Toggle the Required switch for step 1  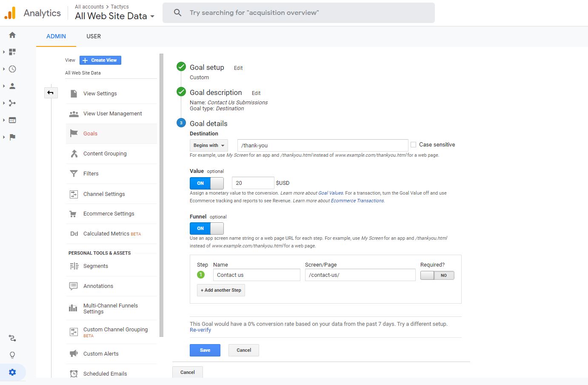[437, 276]
